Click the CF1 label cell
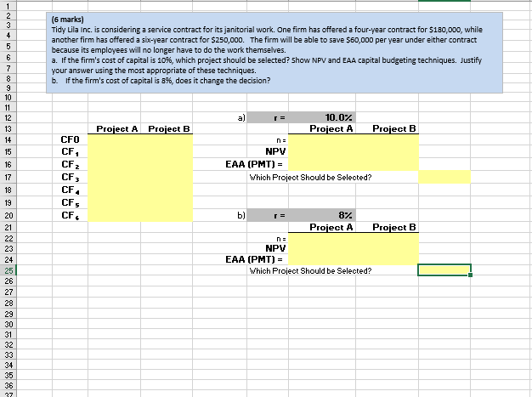Viewport: 532px width, 397px height. 70,151
